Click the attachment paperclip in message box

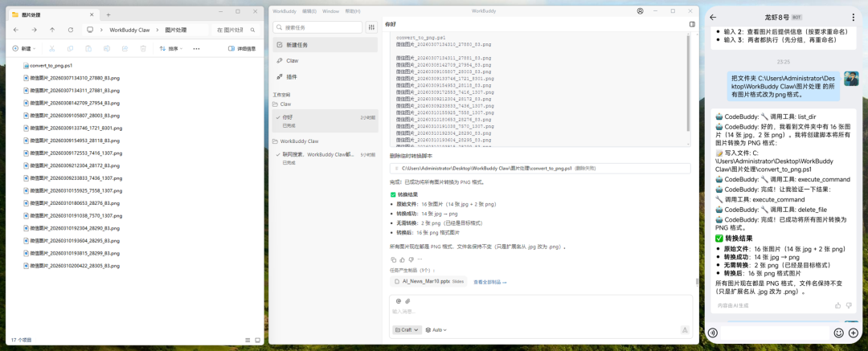click(x=407, y=301)
